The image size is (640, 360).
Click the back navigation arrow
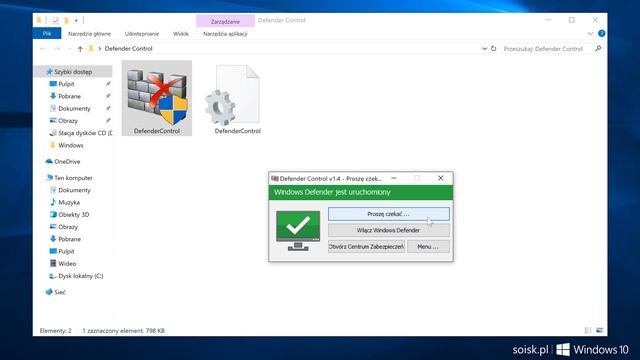coord(43,49)
